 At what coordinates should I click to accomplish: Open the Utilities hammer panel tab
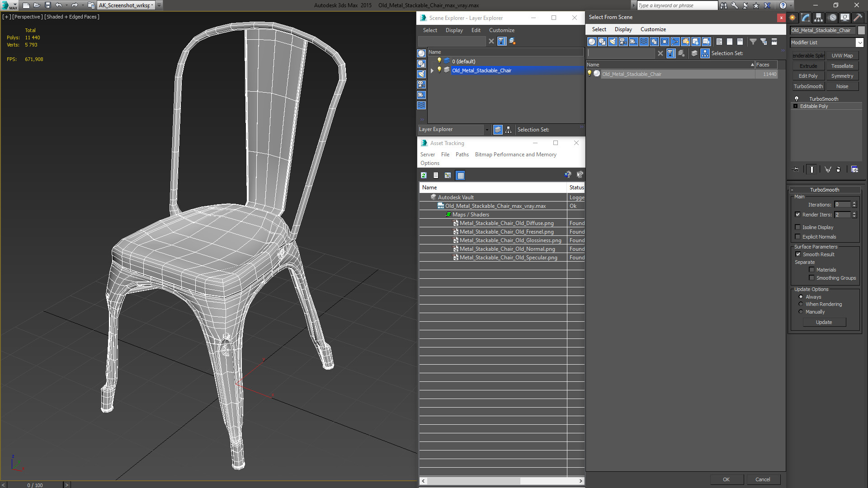(857, 18)
